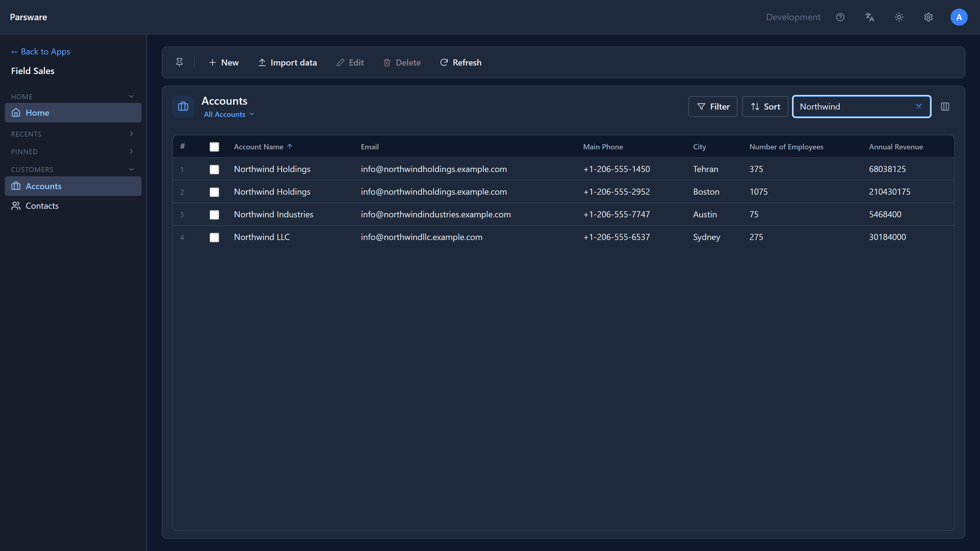
Task: Open the settings gear icon
Action: (x=928, y=17)
